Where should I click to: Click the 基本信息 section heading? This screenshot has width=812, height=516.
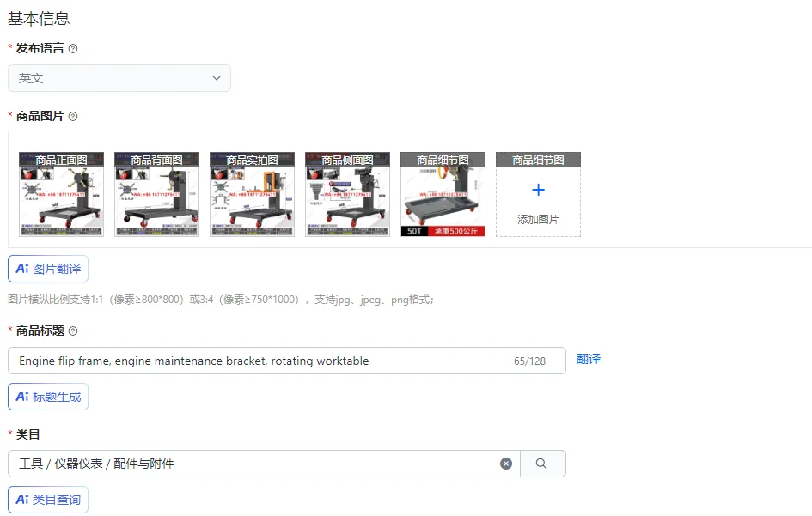39,19
